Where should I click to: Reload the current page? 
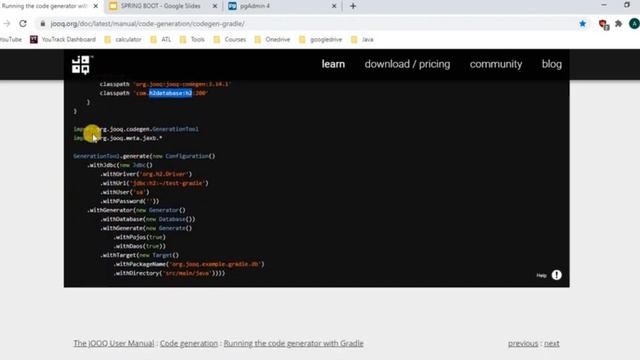tap(23, 24)
